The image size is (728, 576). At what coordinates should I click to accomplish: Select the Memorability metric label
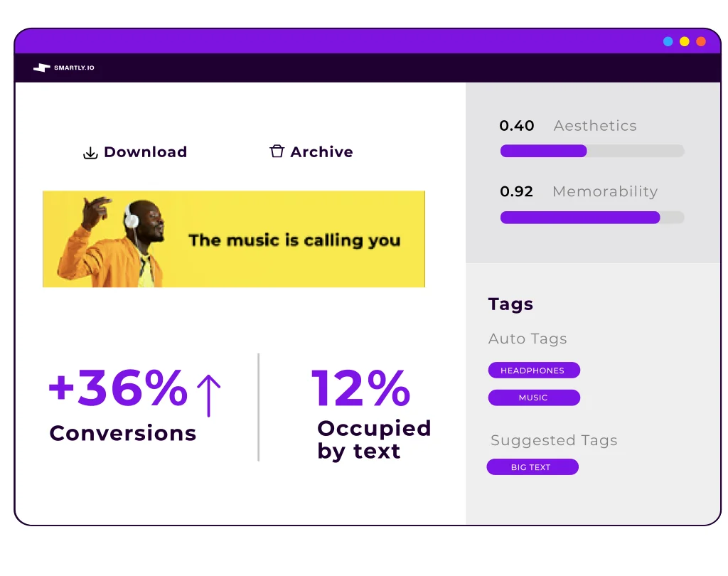605,192
